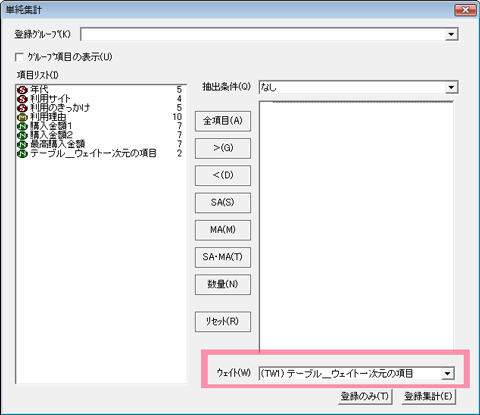Click the 登録集計(E) button
Screen dimensions: 480x415
(x=428, y=396)
